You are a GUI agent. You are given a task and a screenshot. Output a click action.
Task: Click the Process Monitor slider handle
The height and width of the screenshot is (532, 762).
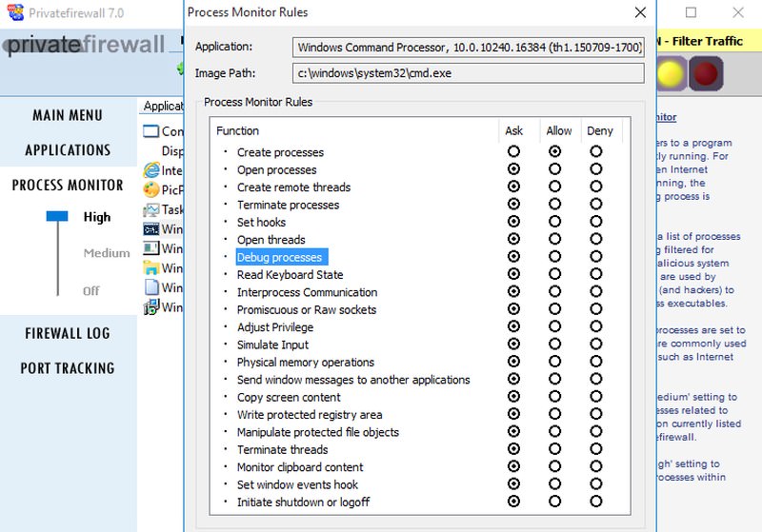(x=57, y=216)
